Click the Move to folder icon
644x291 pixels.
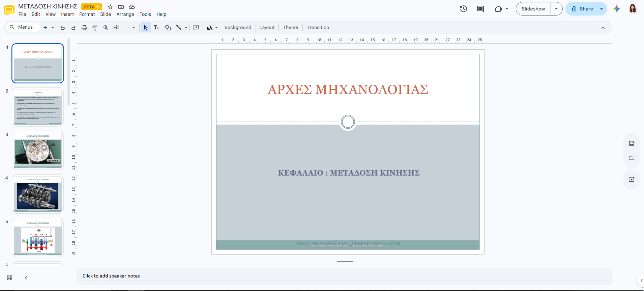[x=121, y=7]
